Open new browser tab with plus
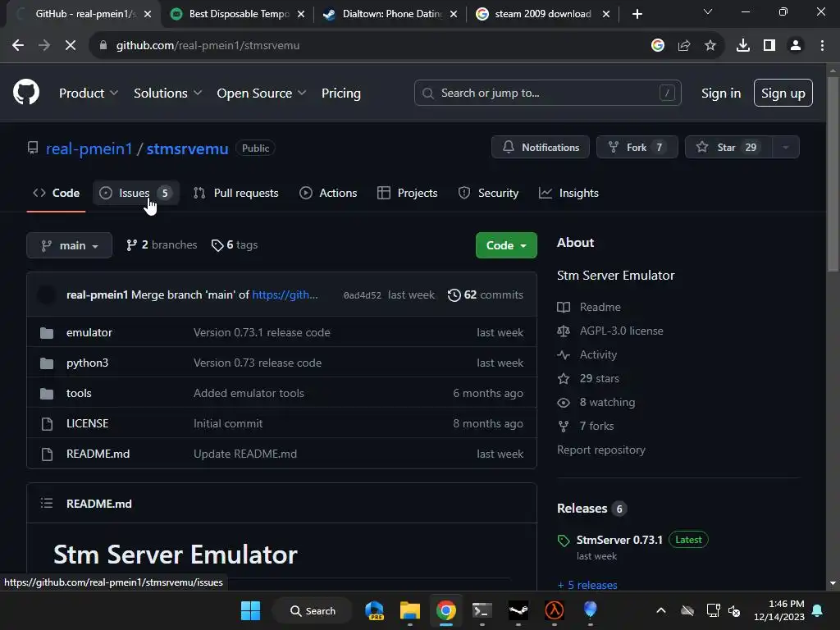This screenshot has width=840, height=630. click(637, 14)
